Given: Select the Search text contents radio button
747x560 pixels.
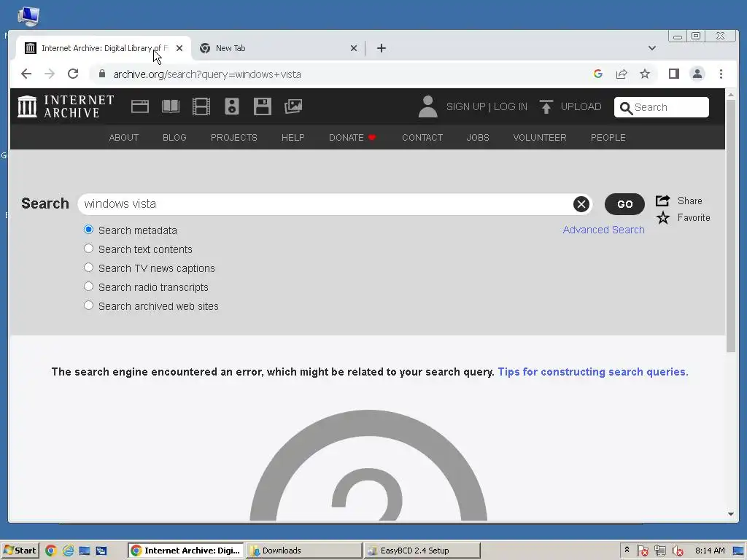Looking at the screenshot, I should (88, 249).
